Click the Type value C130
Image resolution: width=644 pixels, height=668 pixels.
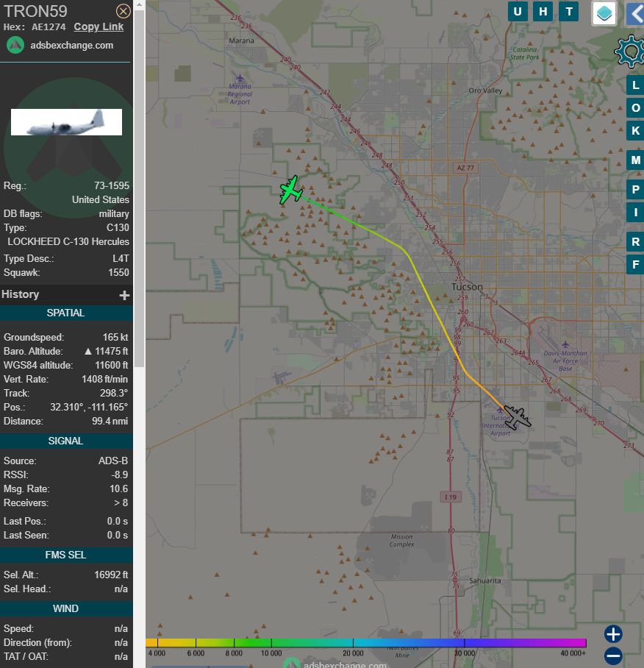[x=118, y=228]
